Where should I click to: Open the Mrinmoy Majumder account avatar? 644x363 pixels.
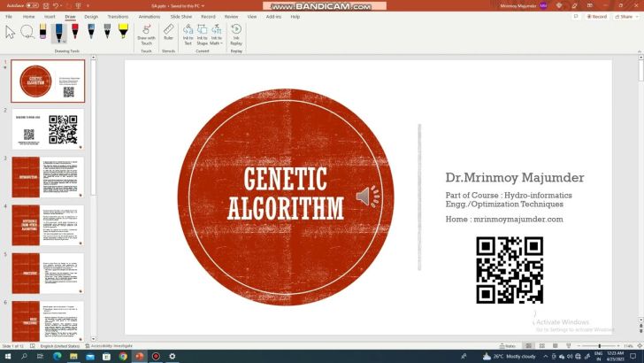pos(544,6)
